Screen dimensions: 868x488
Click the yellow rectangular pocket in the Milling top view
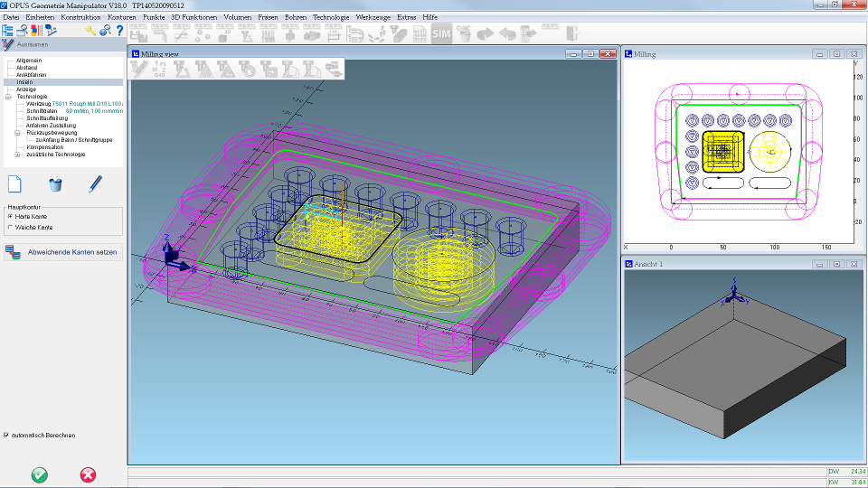[723, 151]
